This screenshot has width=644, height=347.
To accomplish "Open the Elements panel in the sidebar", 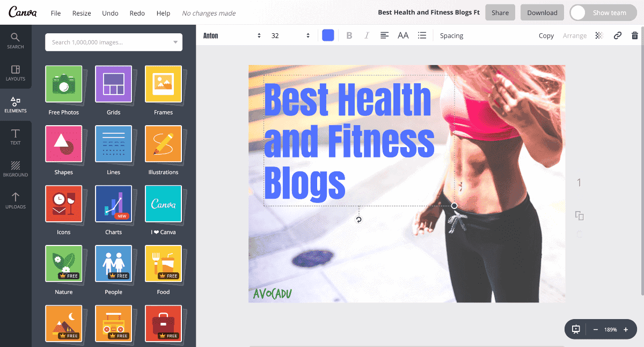I will tap(16, 104).
